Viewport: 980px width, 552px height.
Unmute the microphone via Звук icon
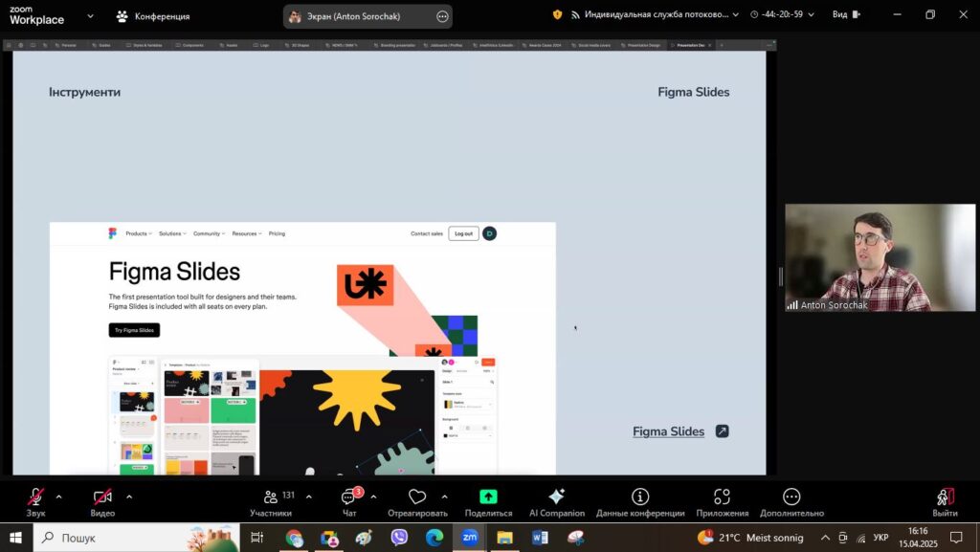point(35,497)
